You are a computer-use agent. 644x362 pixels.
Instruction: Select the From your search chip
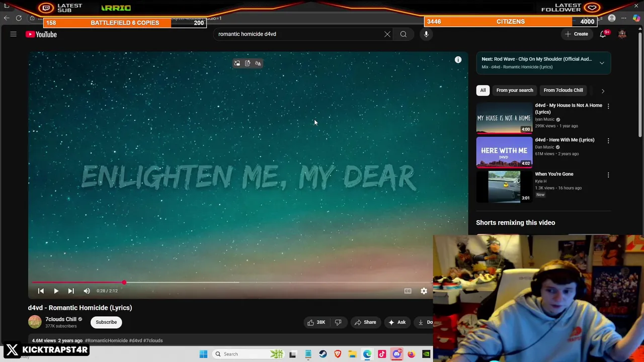click(514, 90)
